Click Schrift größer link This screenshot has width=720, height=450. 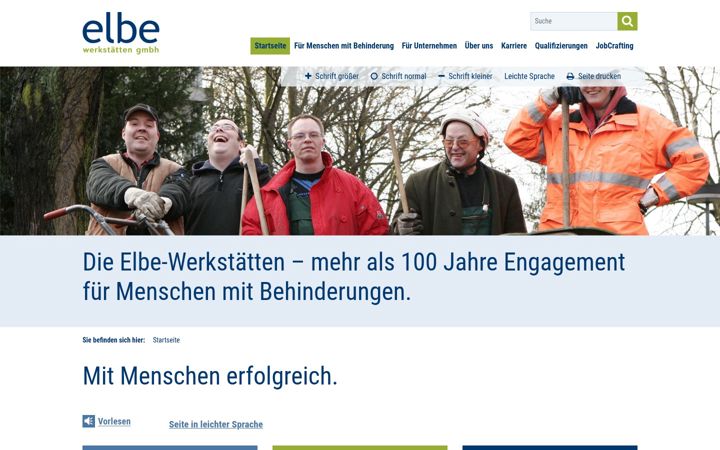(x=337, y=76)
